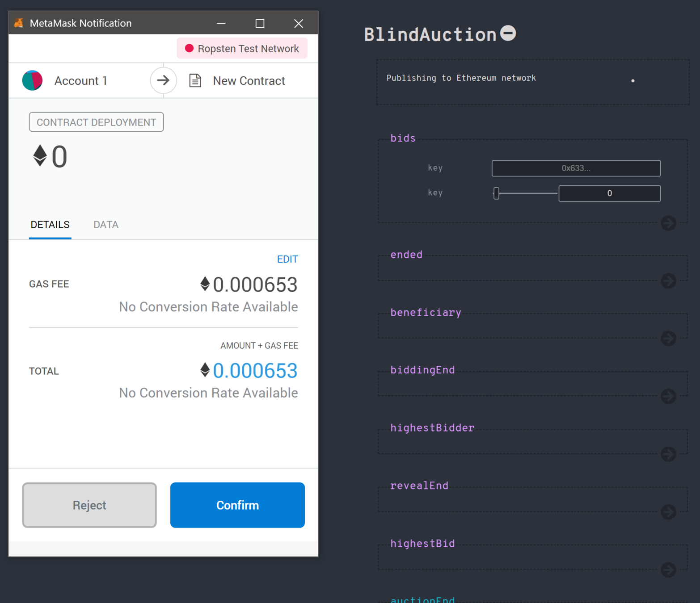This screenshot has width=700, height=603.
Task: Click the Account 1 avatar icon
Action: 32,80
